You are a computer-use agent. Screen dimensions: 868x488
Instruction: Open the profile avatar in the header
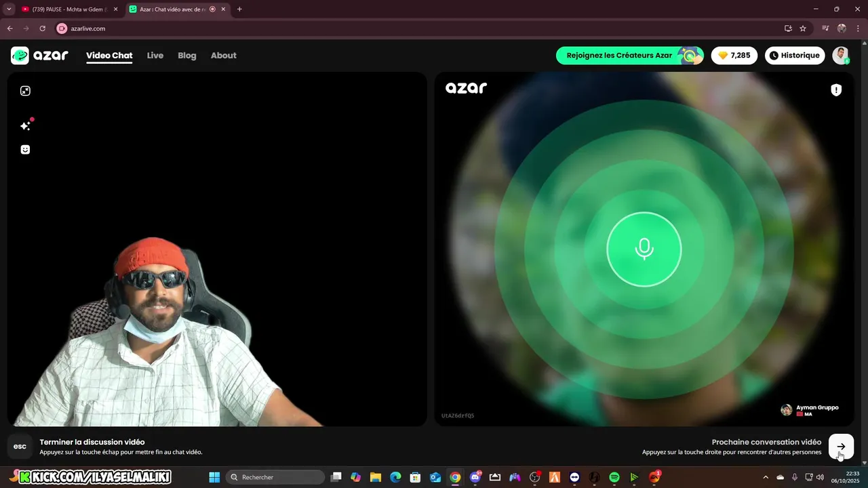click(x=841, y=56)
